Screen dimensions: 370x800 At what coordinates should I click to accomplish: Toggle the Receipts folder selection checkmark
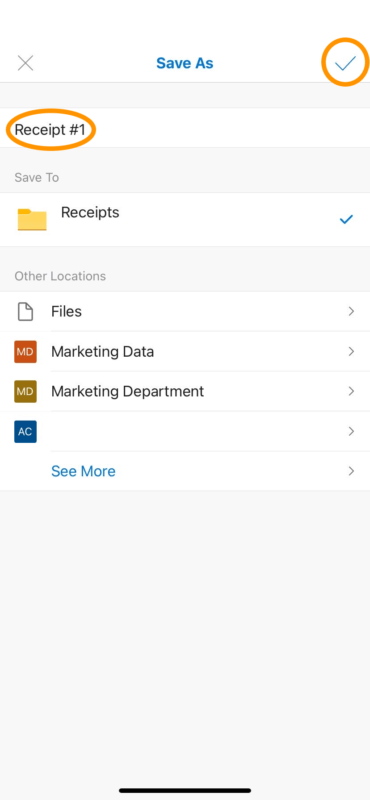[x=347, y=220]
